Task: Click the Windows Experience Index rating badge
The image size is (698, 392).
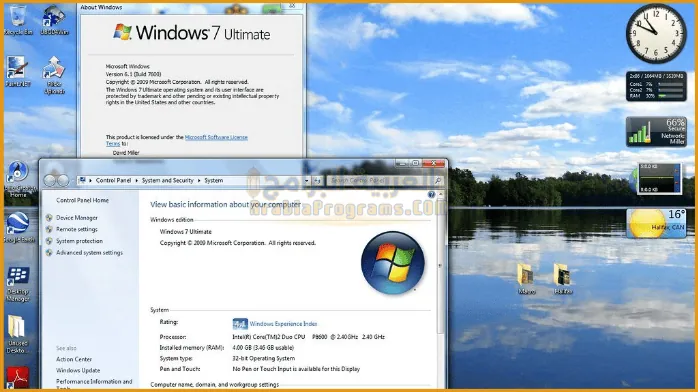Action: [x=240, y=323]
